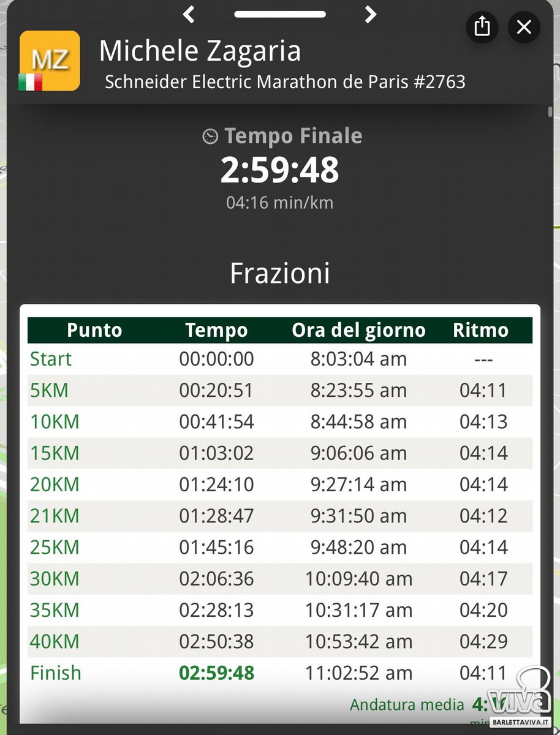Screen dimensions: 560x735
Task: Tap the Finish split label
Action: coord(56,673)
